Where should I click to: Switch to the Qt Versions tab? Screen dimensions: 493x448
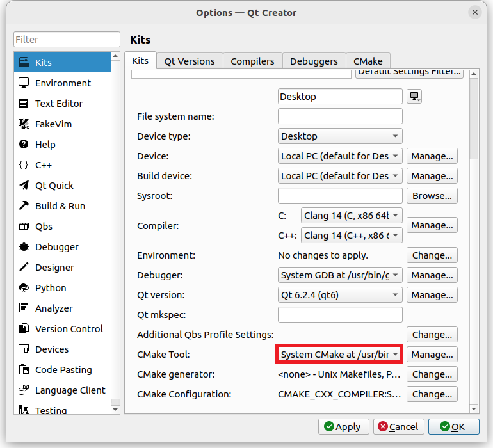[x=190, y=61]
